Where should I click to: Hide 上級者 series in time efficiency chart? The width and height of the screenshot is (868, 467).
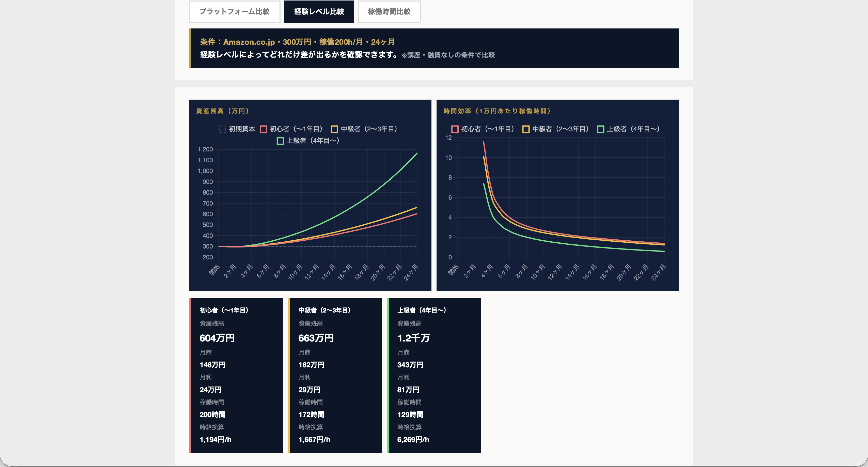pos(600,129)
